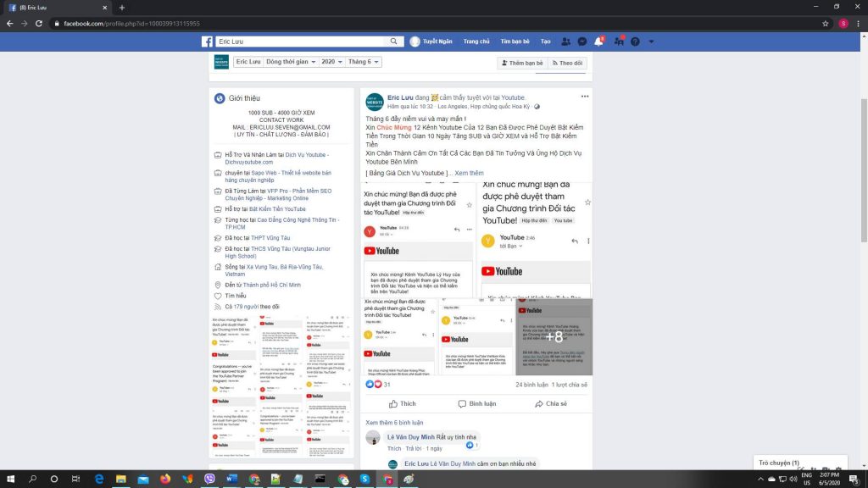Click the Bình luận button
This screenshot has width=868, height=488.
click(x=476, y=404)
